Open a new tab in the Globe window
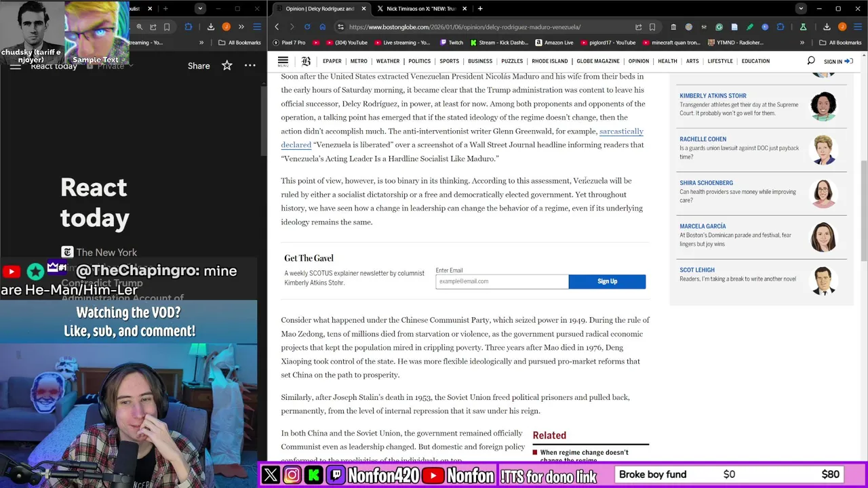The height and width of the screenshot is (488, 868). tap(480, 9)
